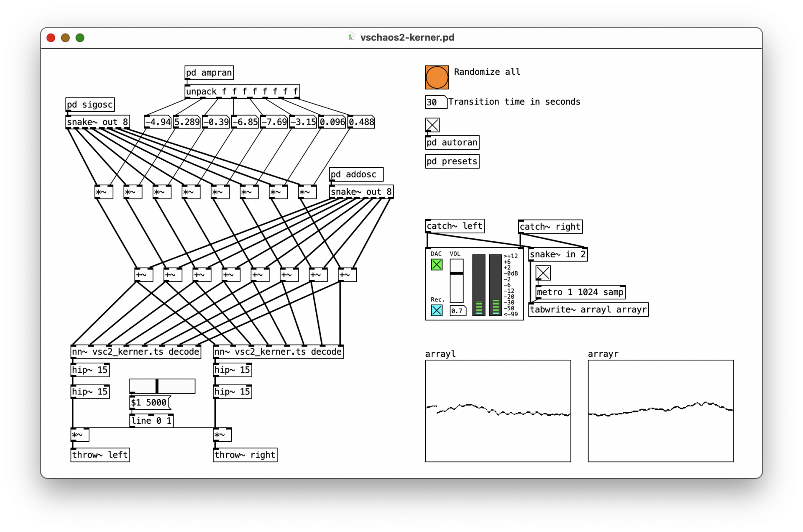Select the line 0 1 object
Viewport: 803px width, 532px height.
(x=151, y=421)
